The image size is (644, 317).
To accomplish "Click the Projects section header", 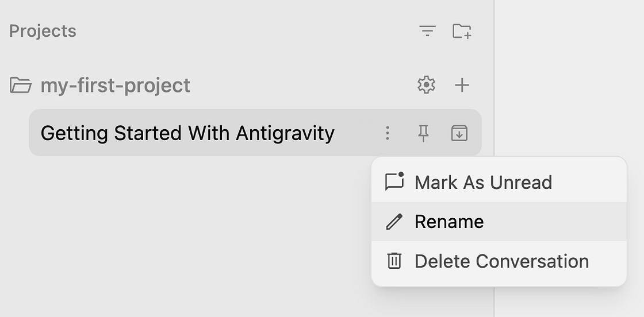I will point(43,31).
